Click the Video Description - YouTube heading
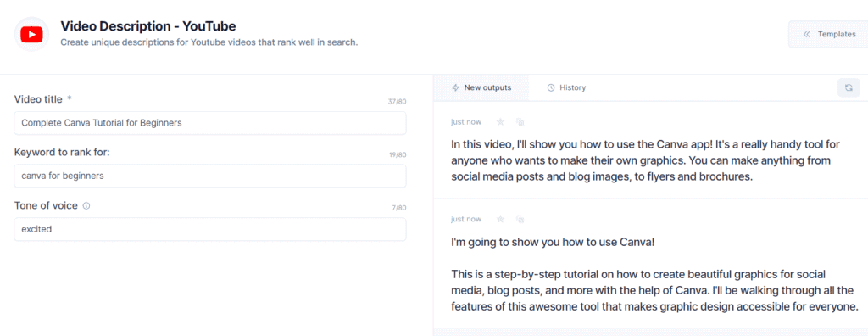 pos(148,26)
